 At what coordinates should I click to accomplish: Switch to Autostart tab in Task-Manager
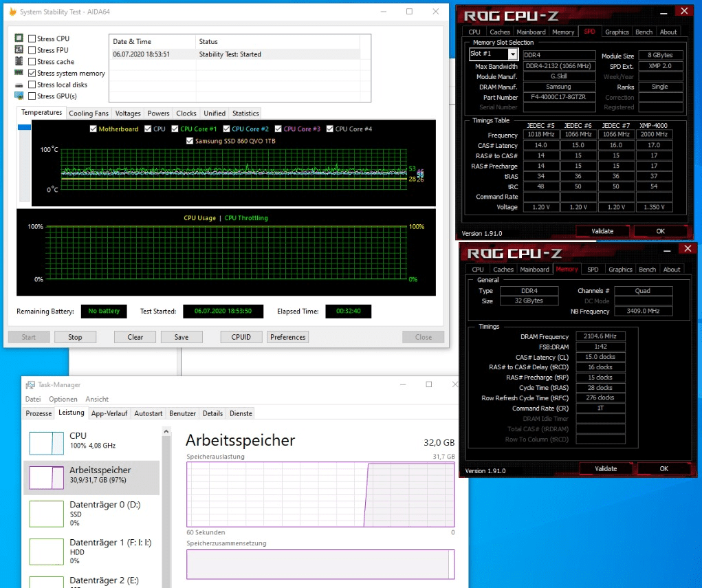149,413
